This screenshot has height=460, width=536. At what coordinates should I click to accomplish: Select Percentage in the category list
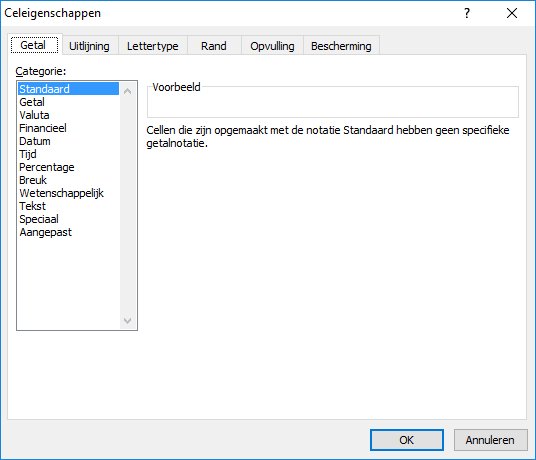pos(47,167)
